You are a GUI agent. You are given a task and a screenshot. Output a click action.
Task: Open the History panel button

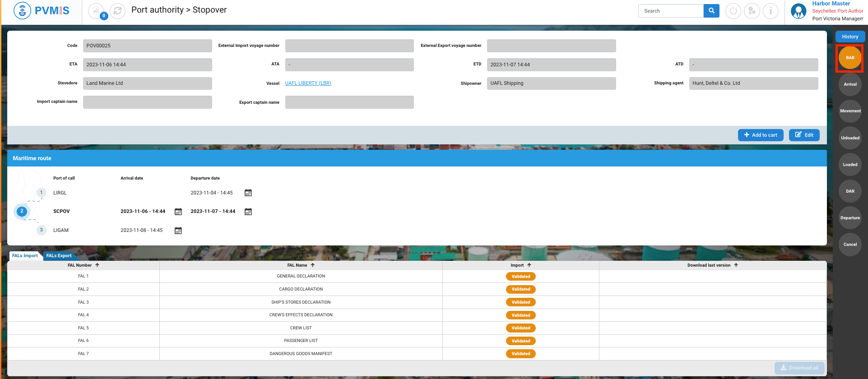[849, 37]
